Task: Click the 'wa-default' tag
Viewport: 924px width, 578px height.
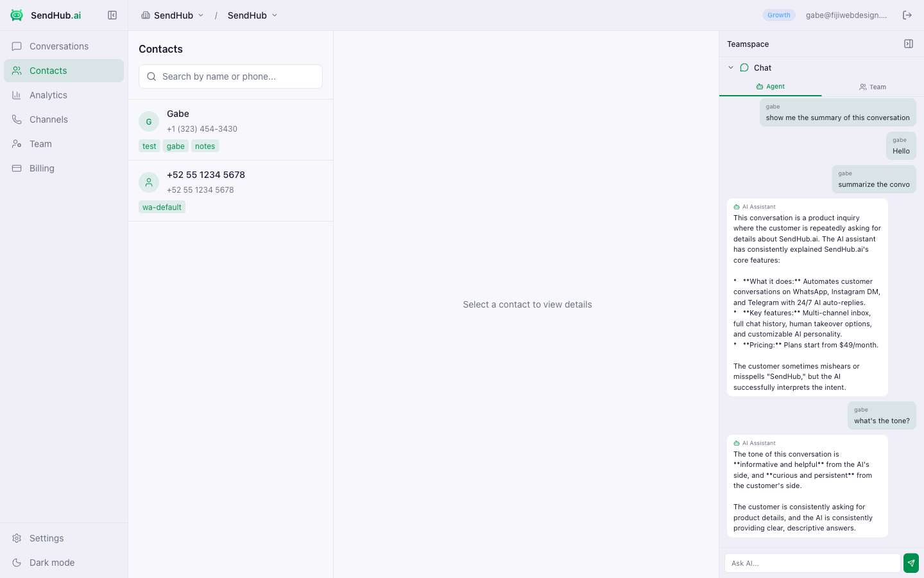Action: tap(162, 207)
